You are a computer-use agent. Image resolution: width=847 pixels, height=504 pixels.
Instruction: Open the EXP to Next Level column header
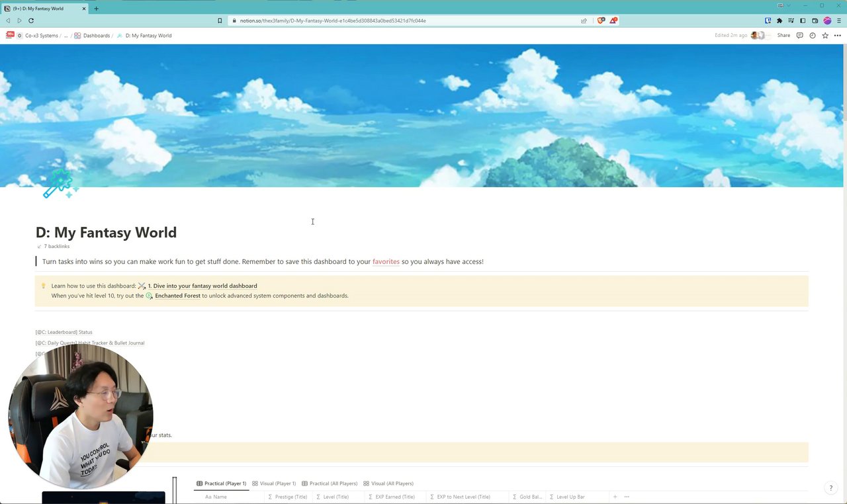(461, 497)
